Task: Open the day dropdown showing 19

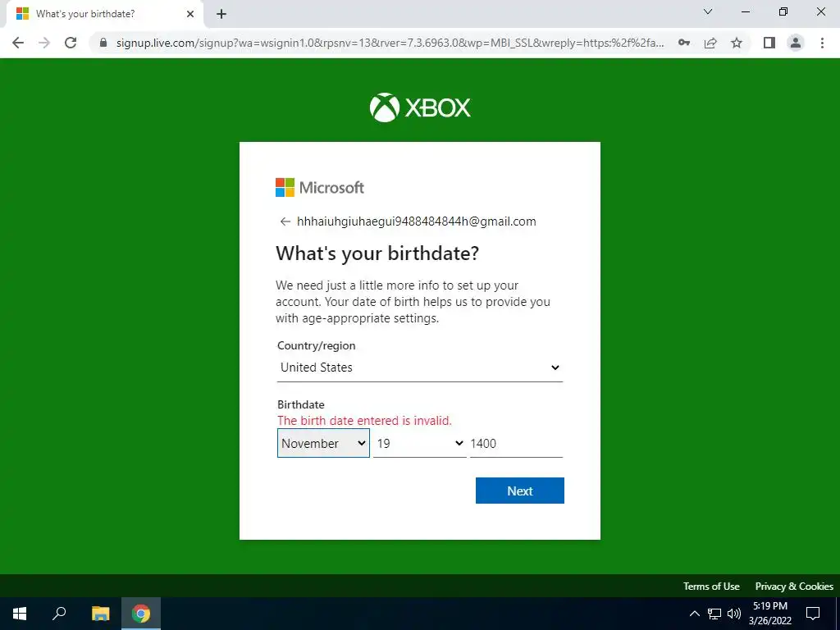Action: point(419,444)
